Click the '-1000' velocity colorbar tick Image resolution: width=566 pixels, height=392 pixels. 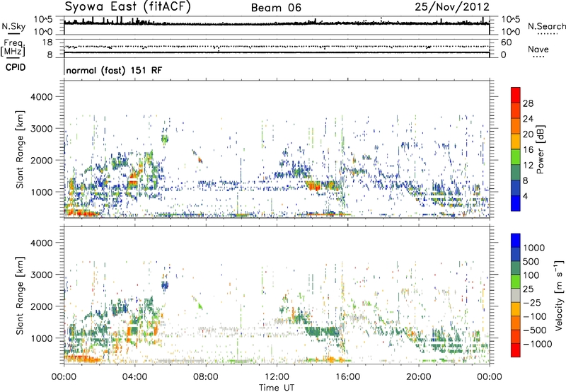(x=537, y=344)
